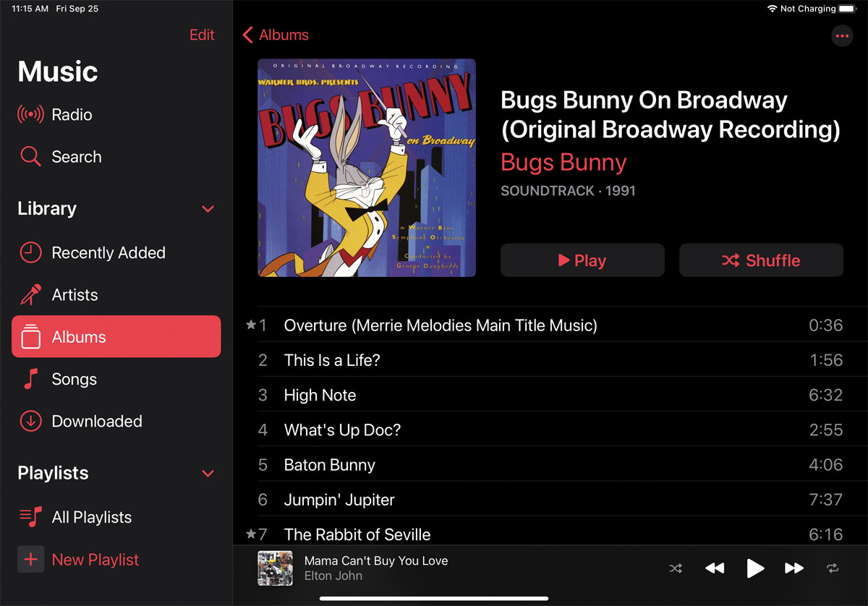Screen dimensions: 868x606
Task: Tap the Search magnifier icon
Action: coord(30,156)
